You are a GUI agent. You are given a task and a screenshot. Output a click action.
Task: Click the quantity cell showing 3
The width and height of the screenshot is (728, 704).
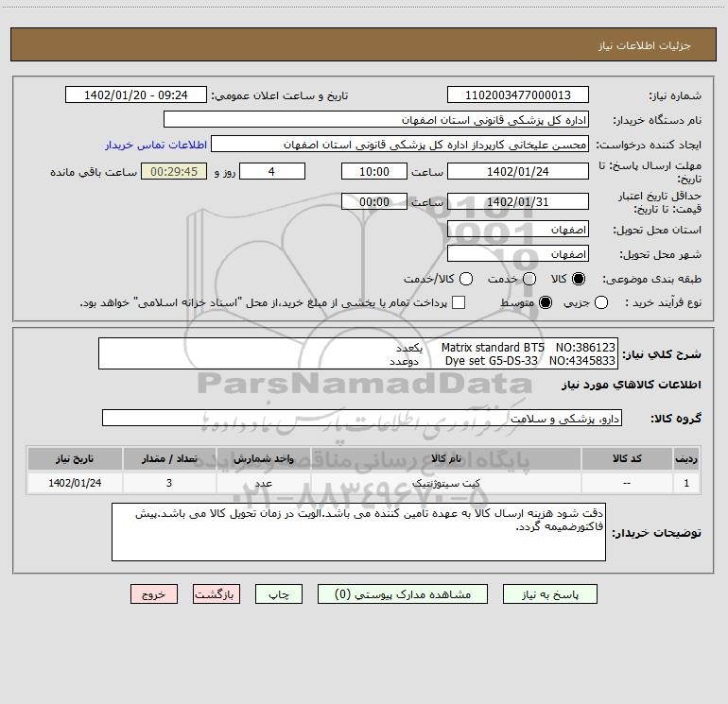click(x=169, y=483)
